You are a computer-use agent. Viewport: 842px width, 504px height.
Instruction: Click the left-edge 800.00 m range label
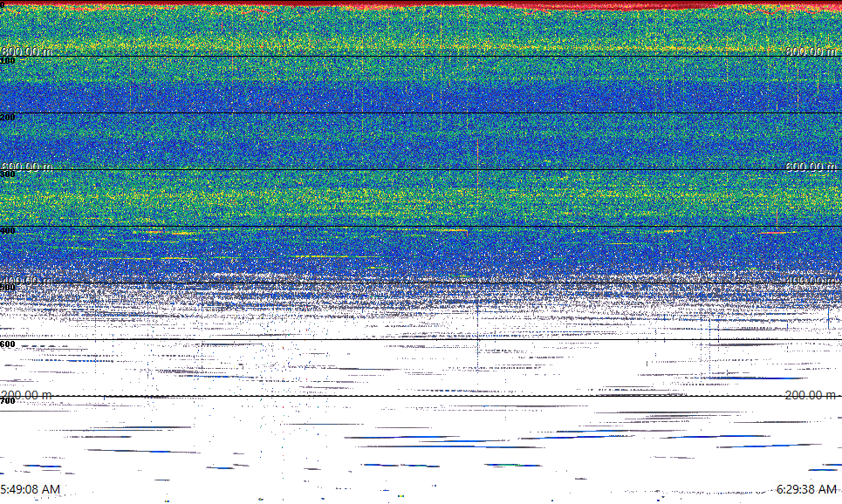click(26, 51)
